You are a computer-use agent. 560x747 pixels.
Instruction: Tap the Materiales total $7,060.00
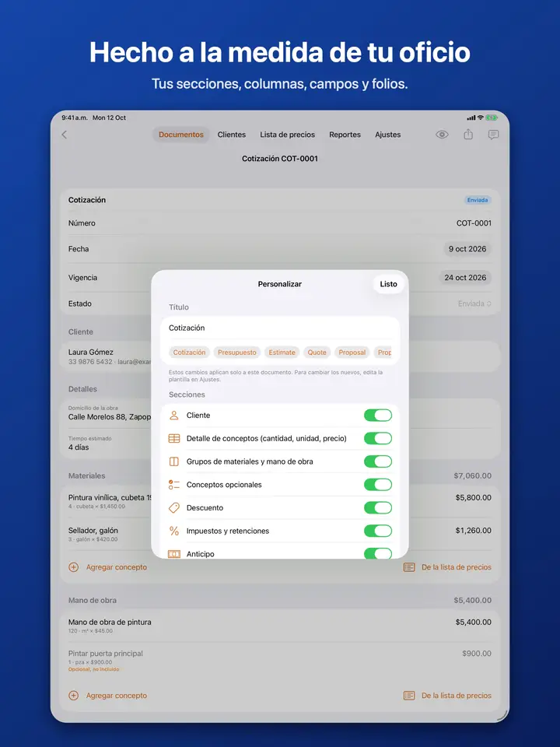[x=472, y=475]
